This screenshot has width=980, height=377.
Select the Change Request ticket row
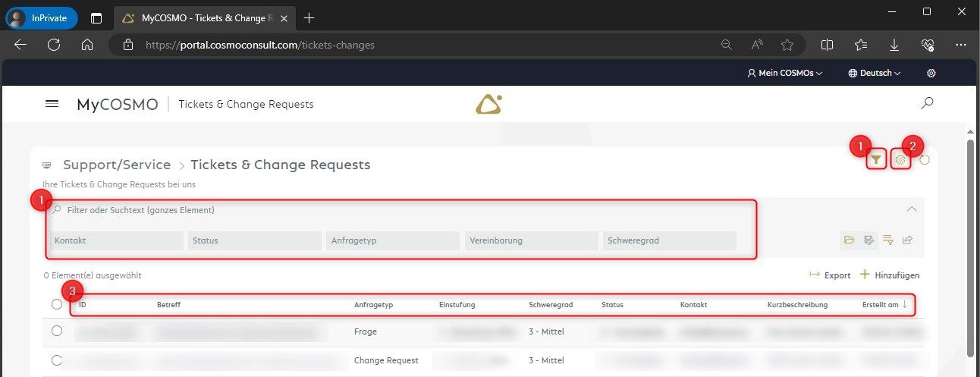coord(57,360)
